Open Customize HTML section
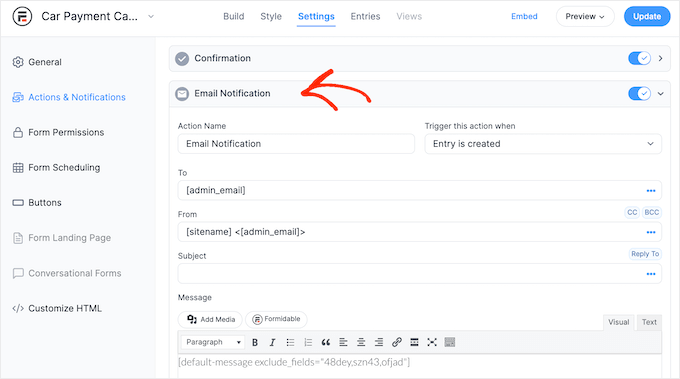 pyautogui.click(x=65, y=308)
